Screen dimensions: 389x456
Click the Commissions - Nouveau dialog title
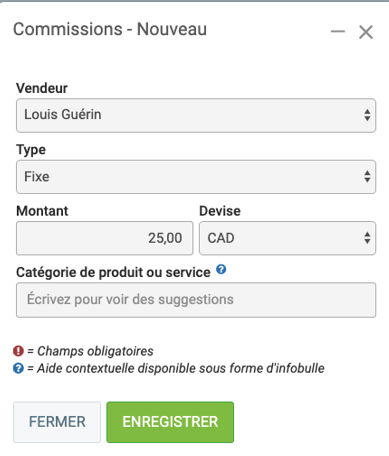point(110,29)
